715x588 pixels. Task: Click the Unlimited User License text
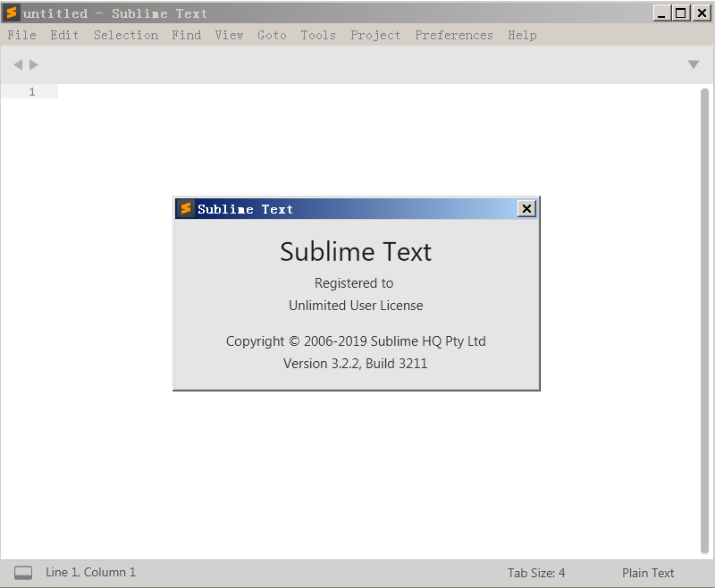click(x=356, y=306)
